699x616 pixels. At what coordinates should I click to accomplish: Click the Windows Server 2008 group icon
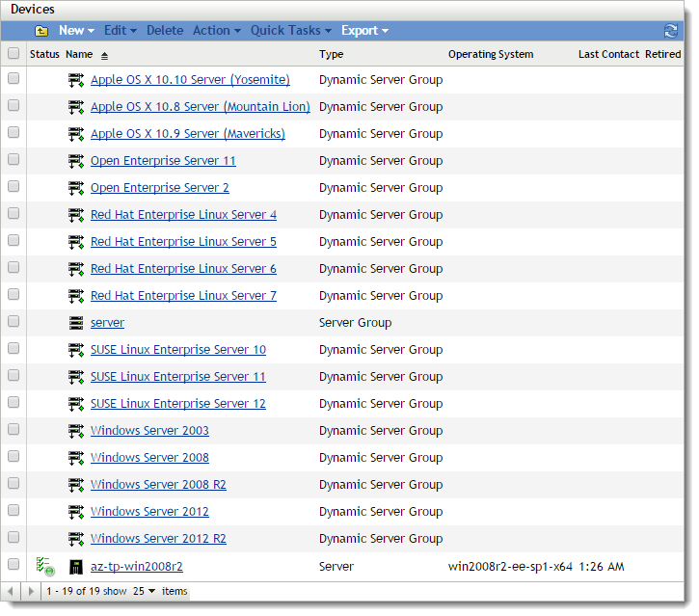click(x=76, y=458)
